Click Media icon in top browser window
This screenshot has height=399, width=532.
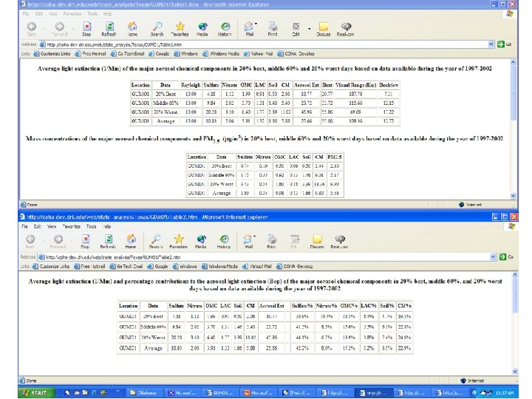(202, 29)
